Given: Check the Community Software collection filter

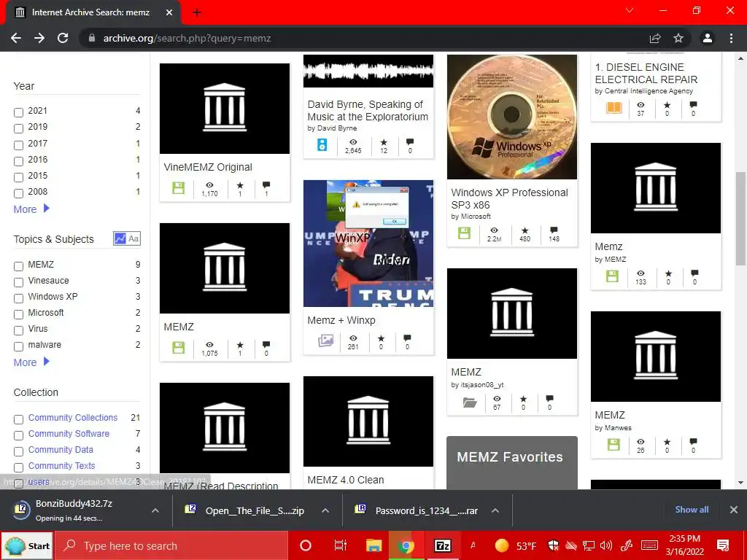Looking at the screenshot, I should (x=18, y=435).
